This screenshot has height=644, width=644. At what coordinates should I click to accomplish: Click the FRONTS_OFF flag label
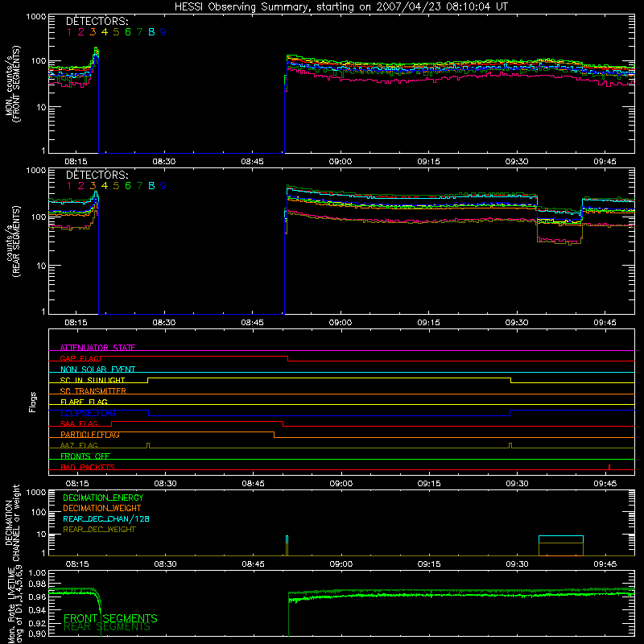[85, 456]
